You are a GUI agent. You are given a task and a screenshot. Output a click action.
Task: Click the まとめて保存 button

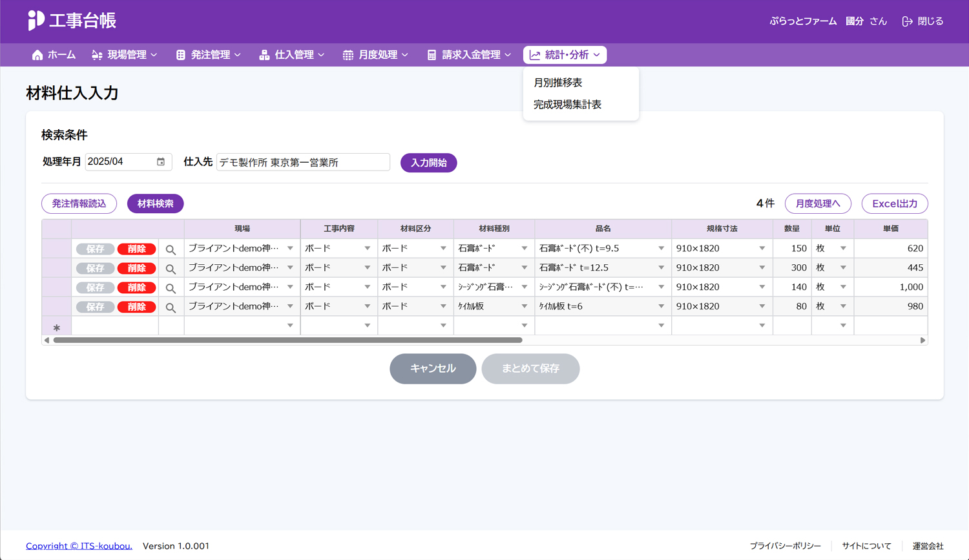pos(530,368)
